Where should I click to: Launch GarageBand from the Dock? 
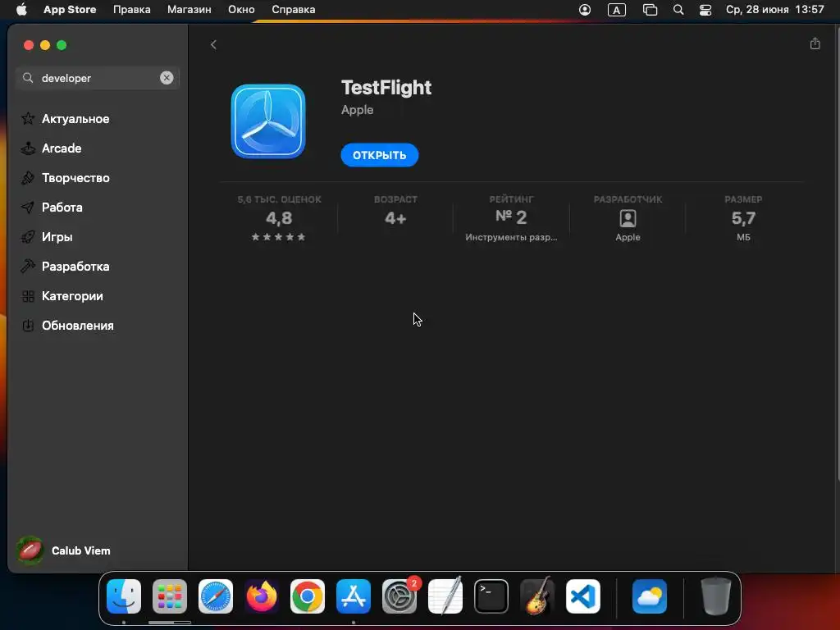point(537,596)
